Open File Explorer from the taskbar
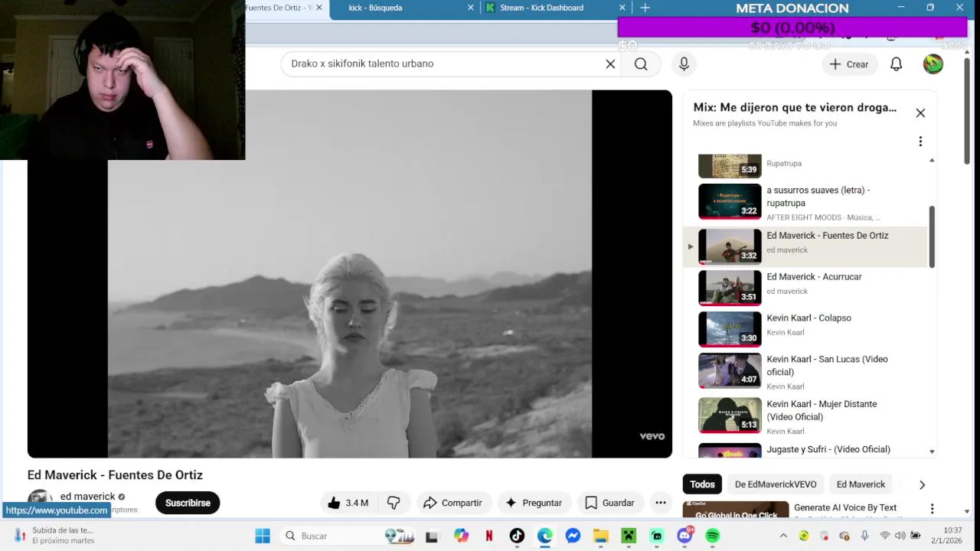980x551 pixels. point(600,536)
